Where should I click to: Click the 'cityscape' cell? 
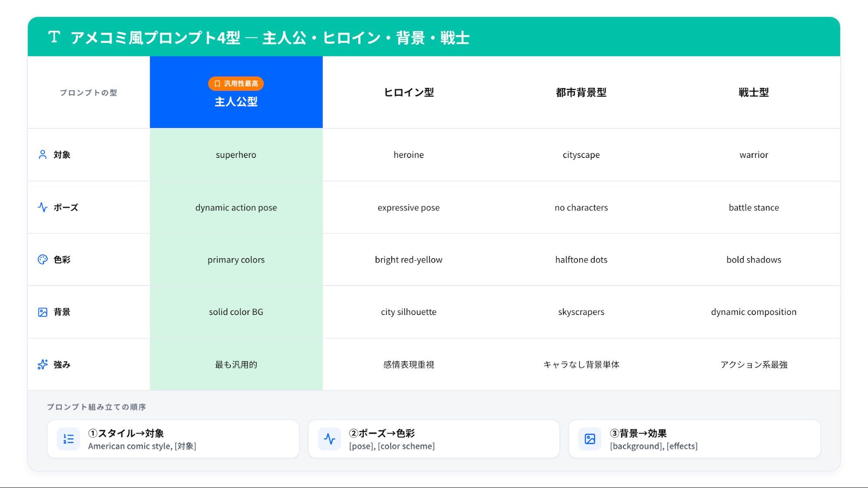coord(581,155)
